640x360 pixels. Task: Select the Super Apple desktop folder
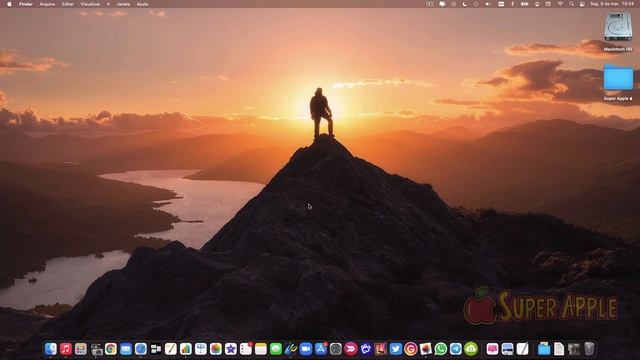[618, 83]
